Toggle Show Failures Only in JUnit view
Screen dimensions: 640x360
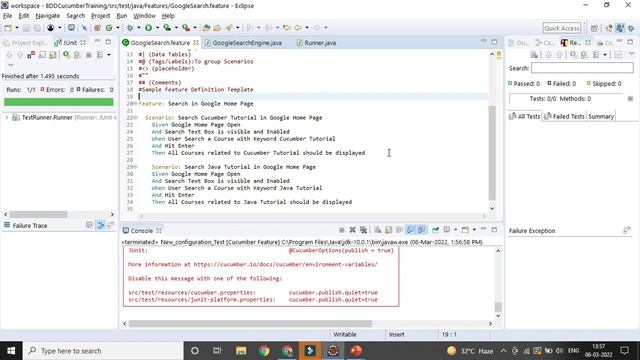(x=31, y=55)
